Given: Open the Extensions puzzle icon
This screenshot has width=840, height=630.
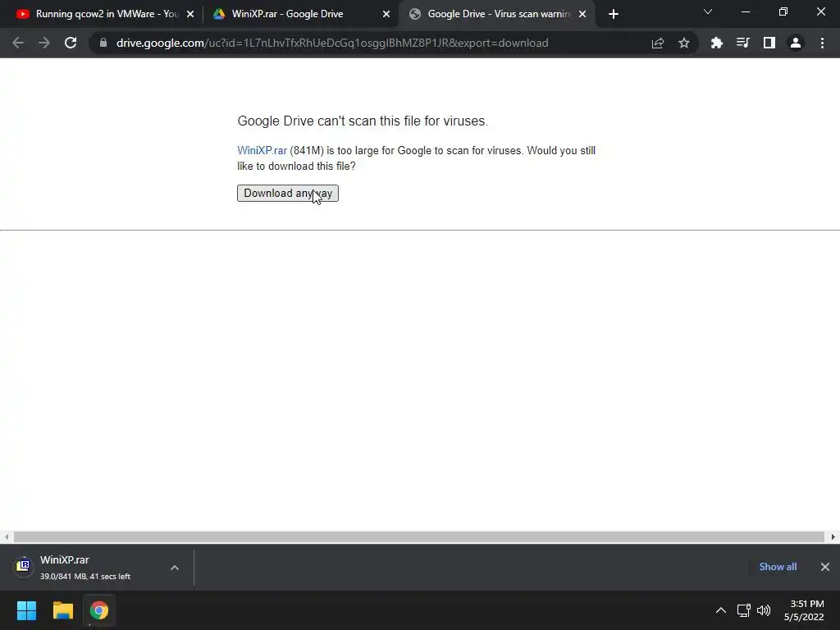Looking at the screenshot, I should coord(716,43).
